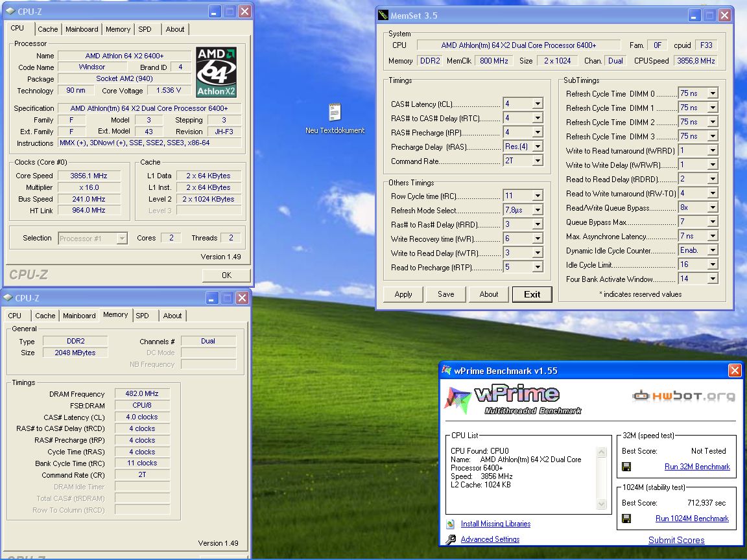Open the Idle Cycle Limit dropdown
The image size is (747, 560).
[713, 264]
